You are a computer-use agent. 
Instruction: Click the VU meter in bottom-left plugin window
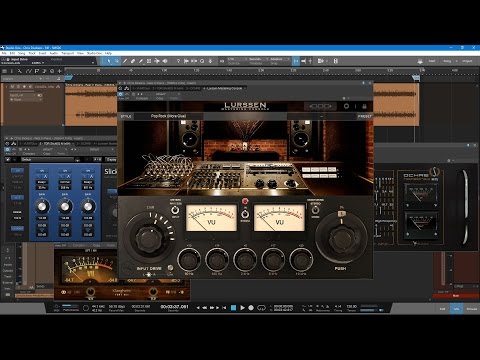pyautogui.click(x=90, y=268)
